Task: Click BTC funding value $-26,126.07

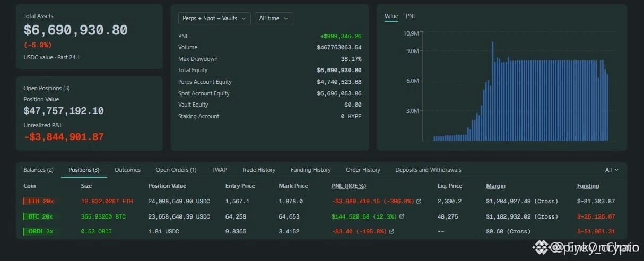Action: (596, 216)
